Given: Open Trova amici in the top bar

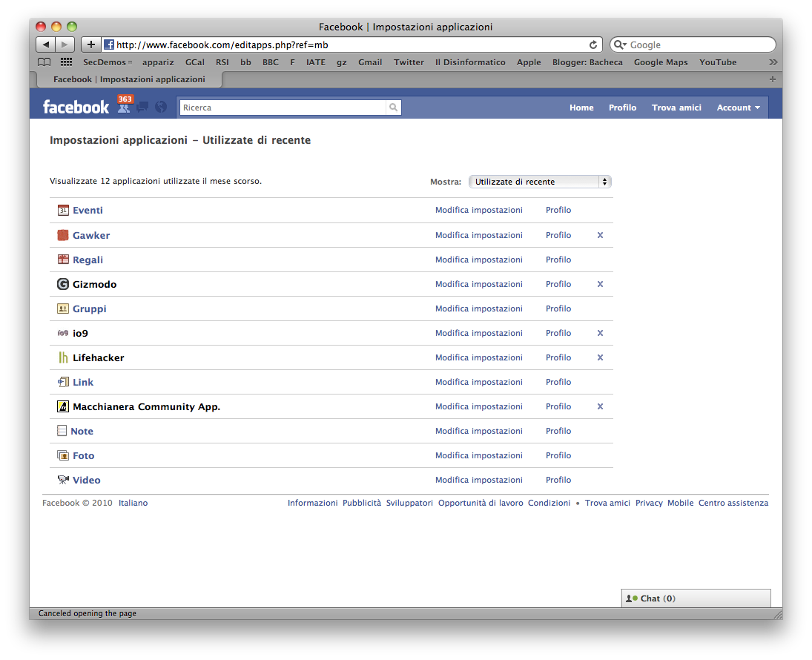Looking at the screenshot, I should point(676,108).
